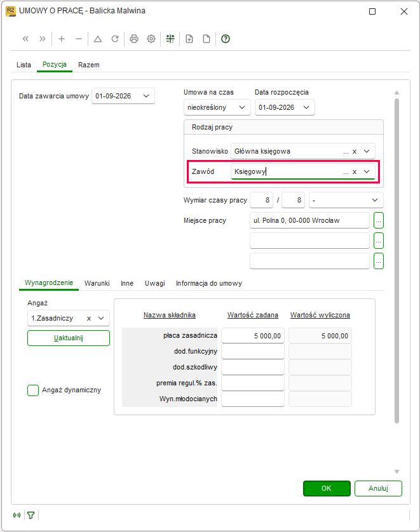Clear Angaż selection with x

click(89, 318)
